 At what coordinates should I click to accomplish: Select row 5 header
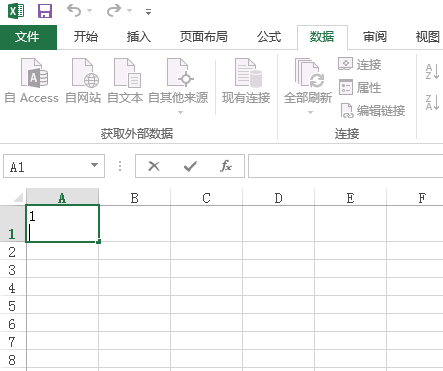13,305
